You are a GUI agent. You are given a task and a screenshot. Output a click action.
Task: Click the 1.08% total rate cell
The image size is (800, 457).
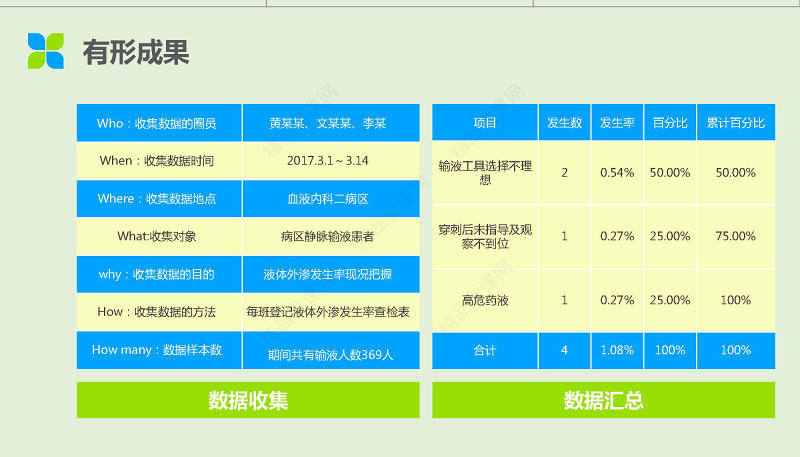click(x=617, y=350)
